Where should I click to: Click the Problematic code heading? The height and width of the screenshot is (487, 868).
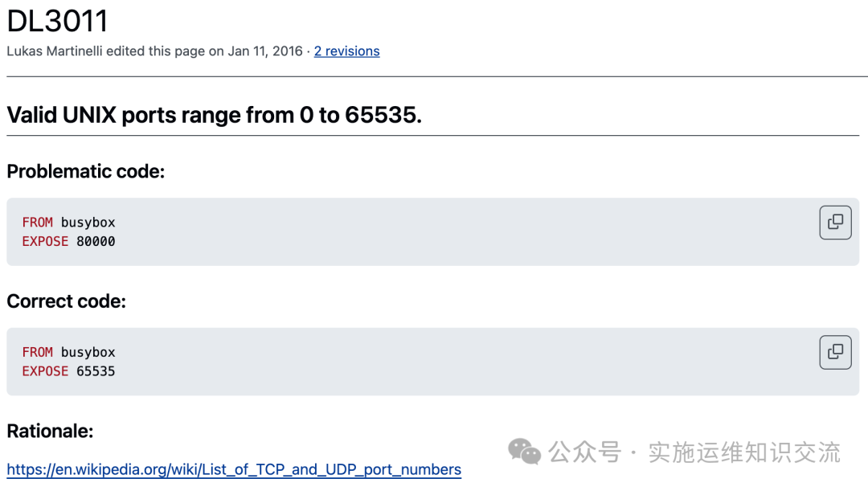pos(86,171)
